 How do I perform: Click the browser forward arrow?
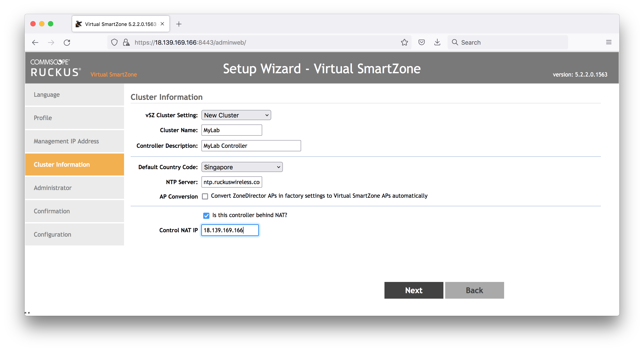pyautogui.click(x=51, y=42)
